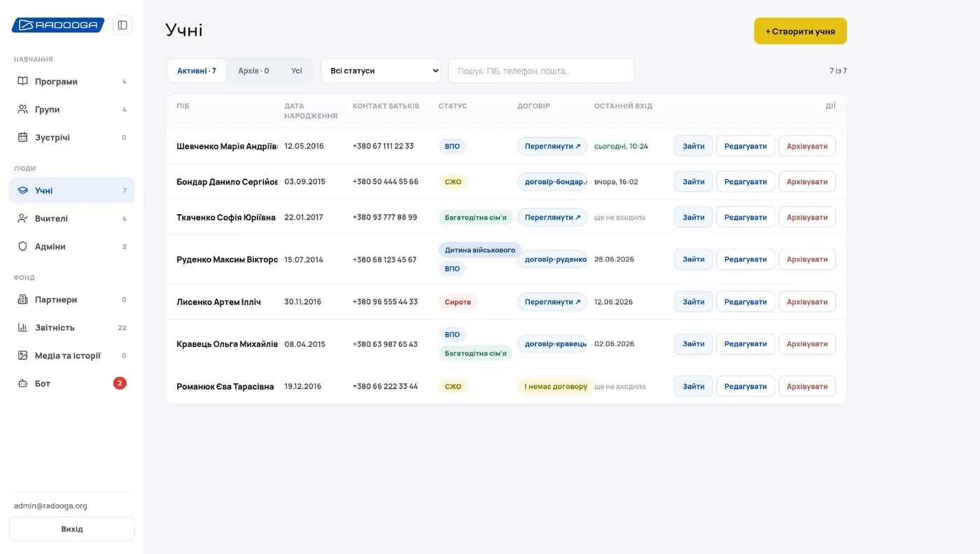Open Групи via its people icon
The image size is (980, 554).
click(x=23, y=109)
